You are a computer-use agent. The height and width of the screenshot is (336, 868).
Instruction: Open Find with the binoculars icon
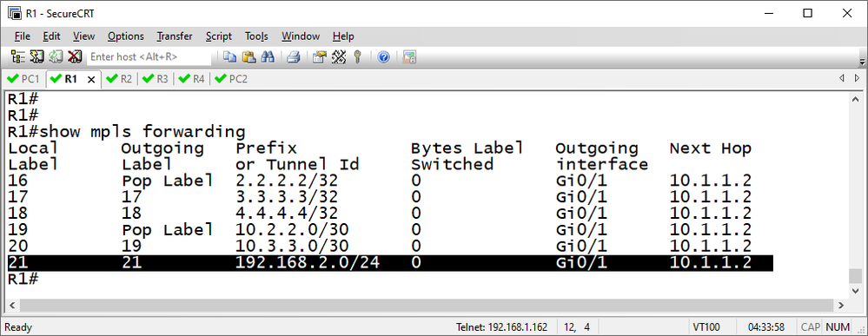pyautogui.click(x=268, y=56)
